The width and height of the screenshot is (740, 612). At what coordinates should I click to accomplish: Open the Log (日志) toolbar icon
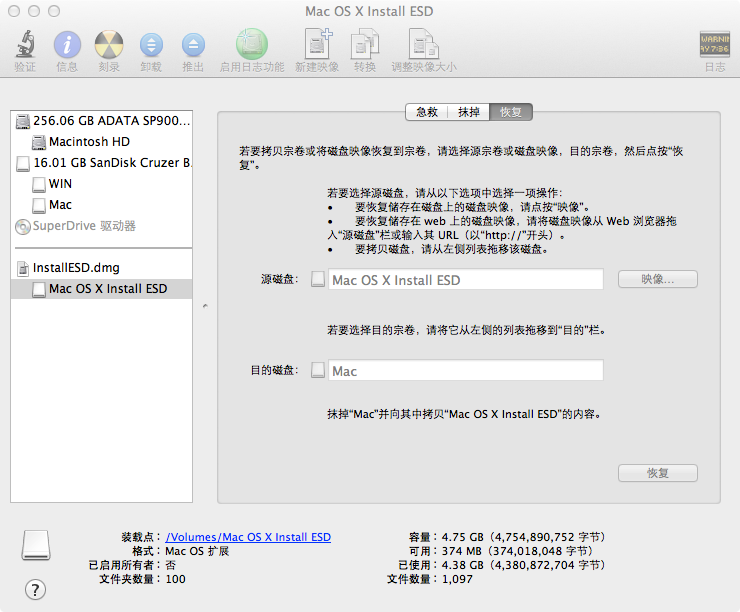click(714, 44)
